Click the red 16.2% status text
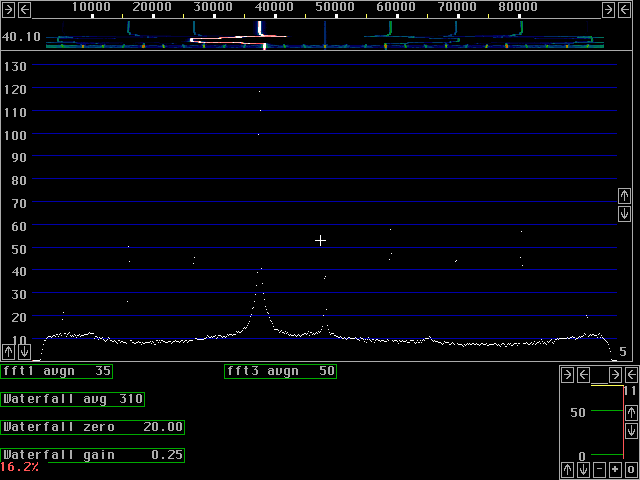Image resolution: width=640 pixels, height=480 pixels. tap(20, 467)
